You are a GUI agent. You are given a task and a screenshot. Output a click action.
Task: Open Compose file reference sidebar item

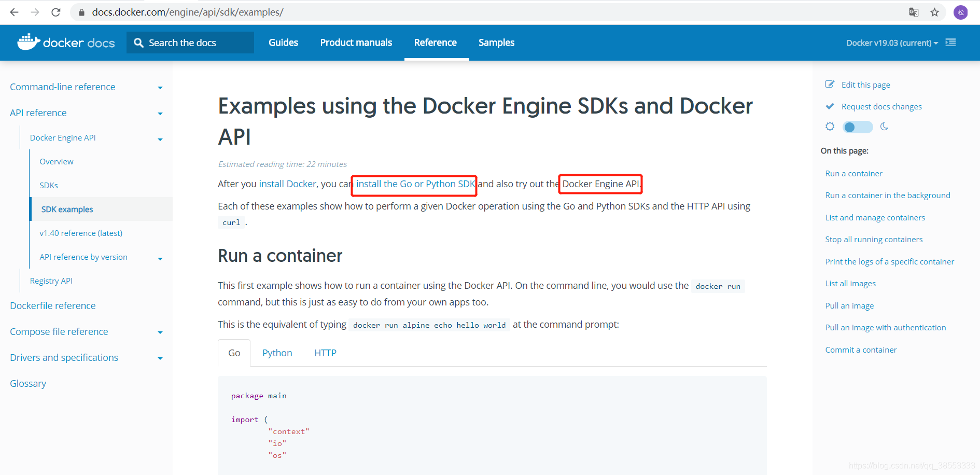59,331
